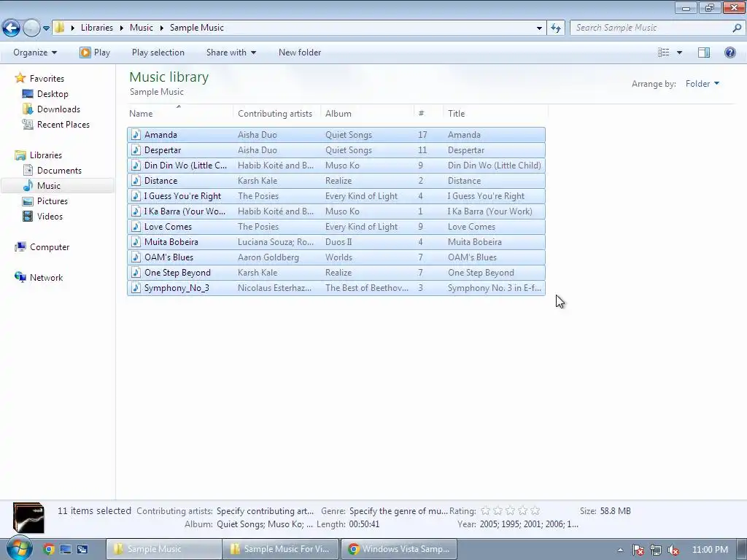Image resolution: width=747 pixels, height=560 pixels.
Task: Click Play selection
Action: pyautogui.click(x=158, y=52)
